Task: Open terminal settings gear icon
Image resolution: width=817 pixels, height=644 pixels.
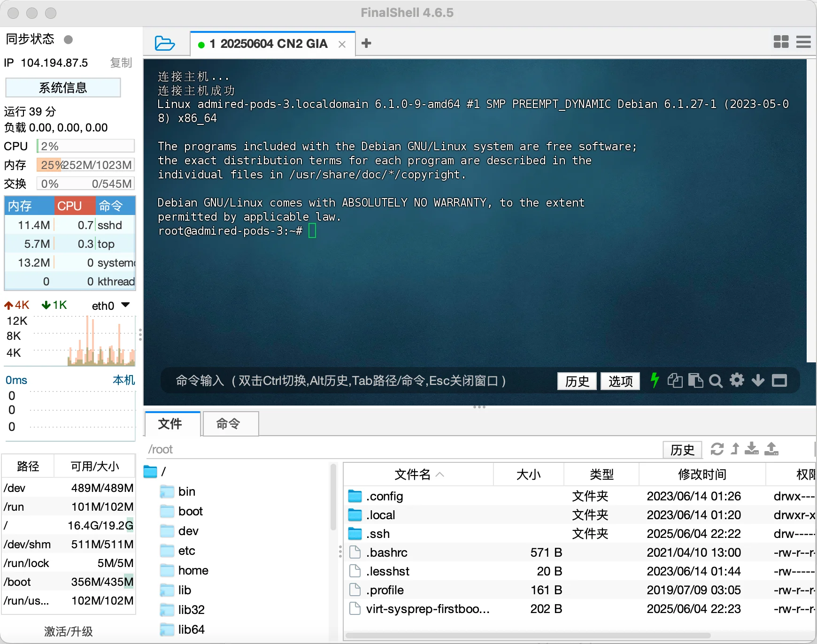Action: pyautogui.click(x=737, y=380)
